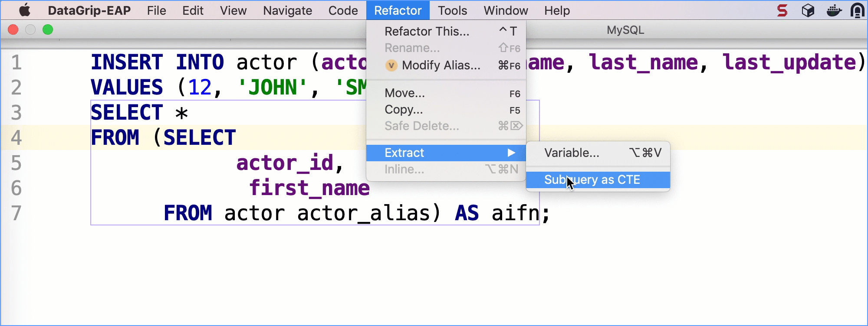Click the AS keyword on line 7
This screenshot has height=326, width=868.
(467, 213)
